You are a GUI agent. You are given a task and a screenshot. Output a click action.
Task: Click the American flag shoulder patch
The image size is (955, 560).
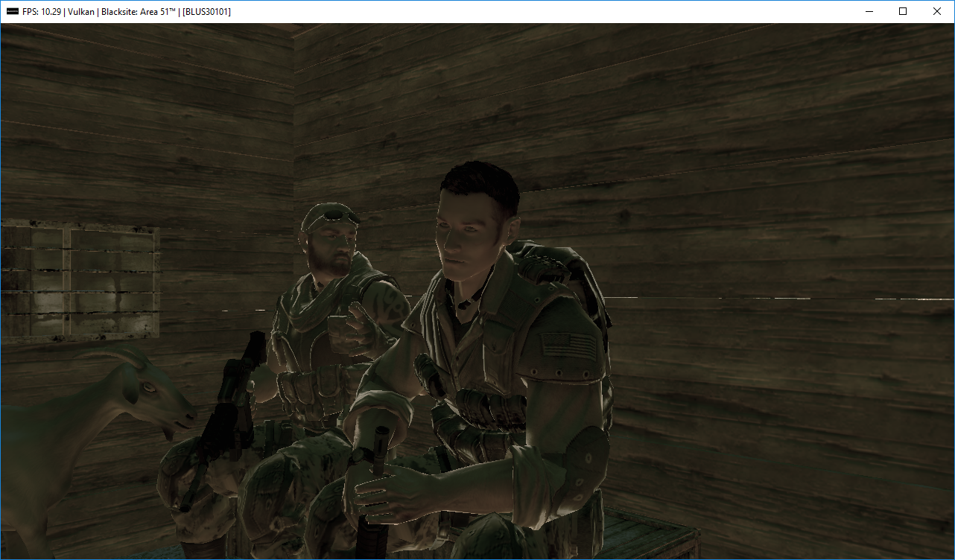click(x=568, y=345)
